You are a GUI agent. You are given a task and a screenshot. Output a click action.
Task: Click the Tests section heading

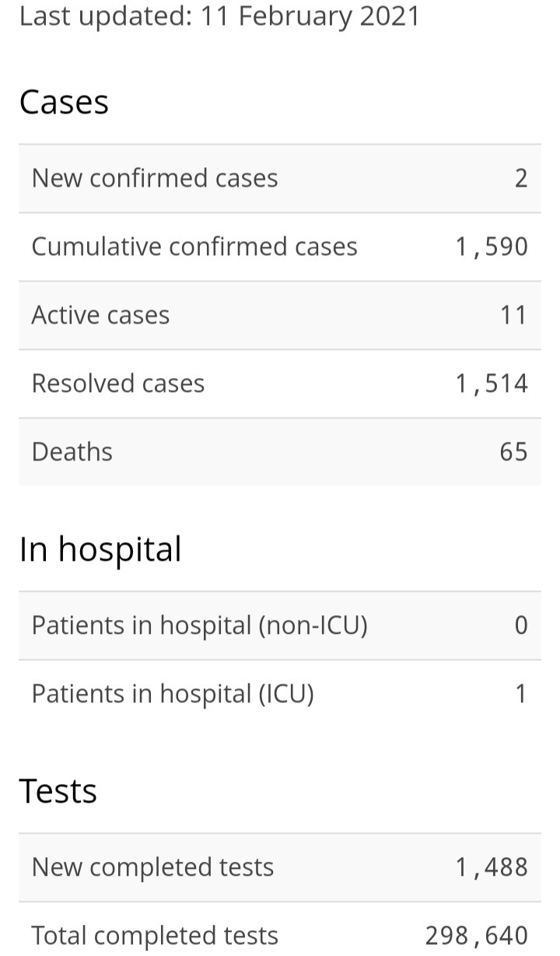click(x=58, y=791)
